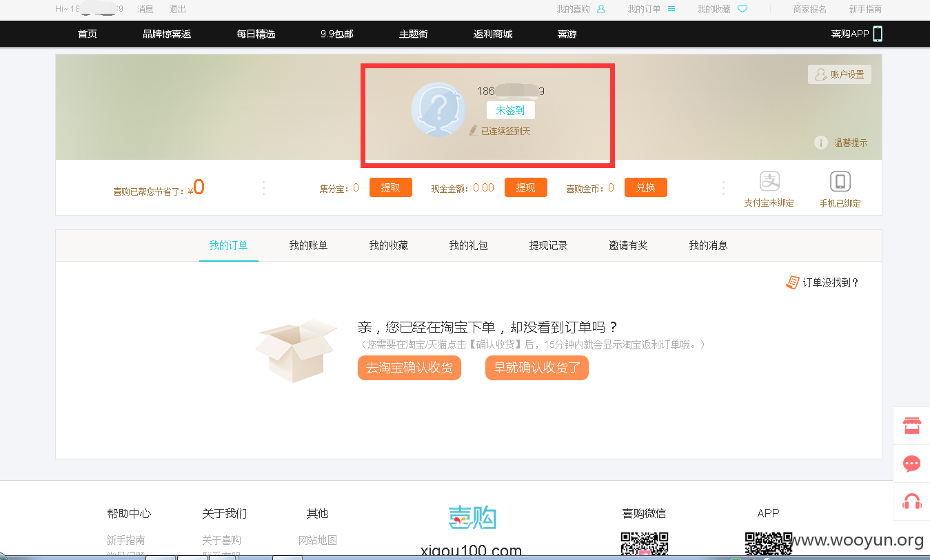Click 去淘宝确认收货 button
This screenshot has width=930, height=560.
(410, 368)
